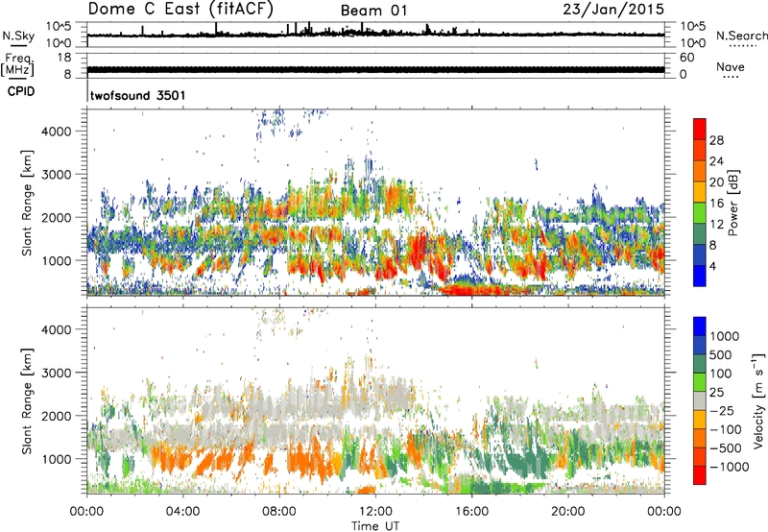Click the 'Time UT' axis title

[x=375, y=525]
